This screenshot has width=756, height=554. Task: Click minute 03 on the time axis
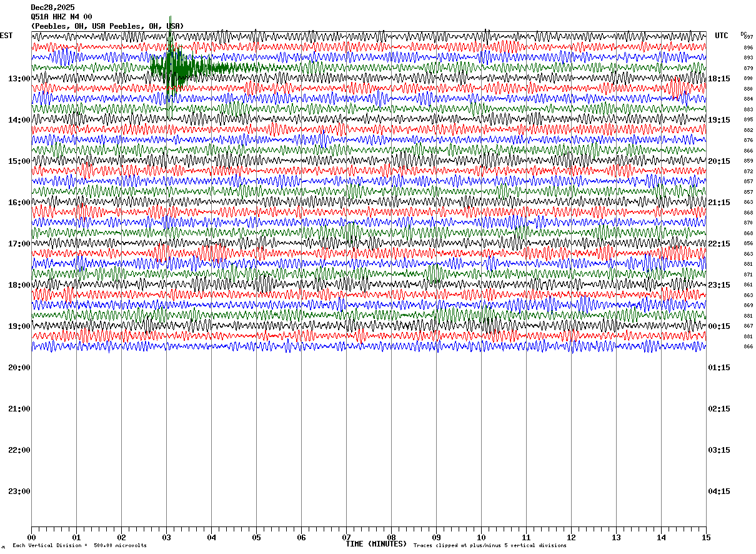[166, 537]
